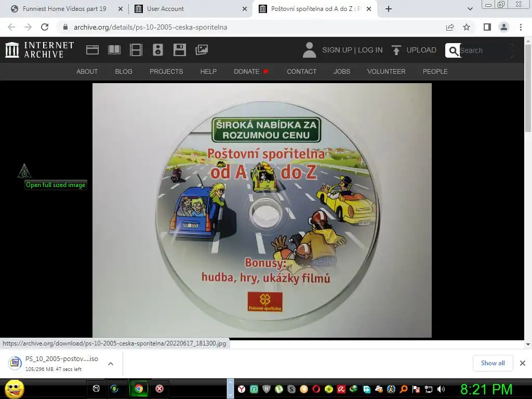The image size is (532, 399).
Task: Open the Video film-strip icon
Action: tap(136, 50)
